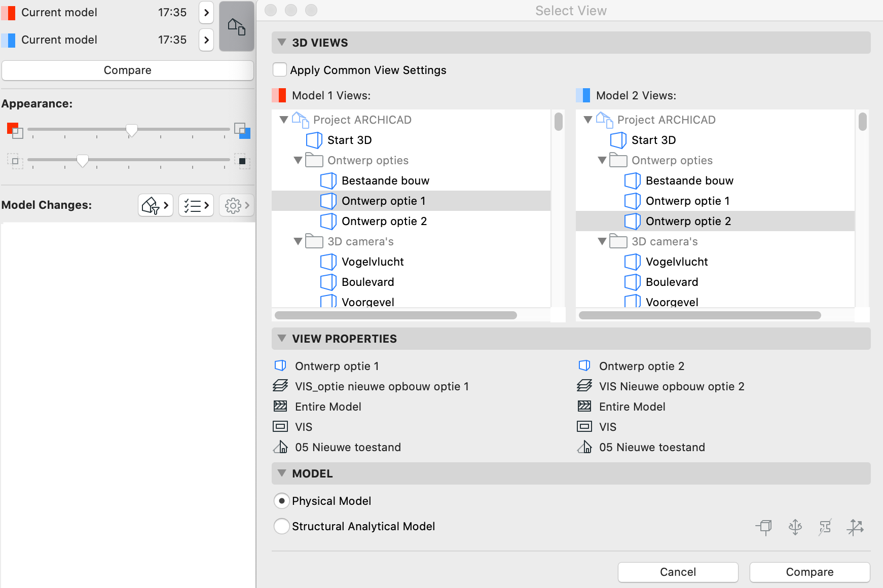
Task: Open Model Changes gear settings button
Action: pos(237,205)
